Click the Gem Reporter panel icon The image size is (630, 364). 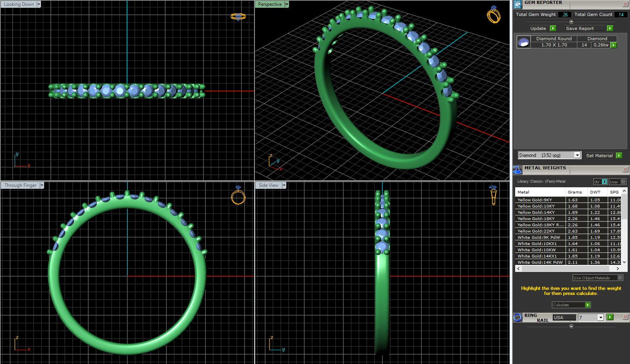(518, 5)
